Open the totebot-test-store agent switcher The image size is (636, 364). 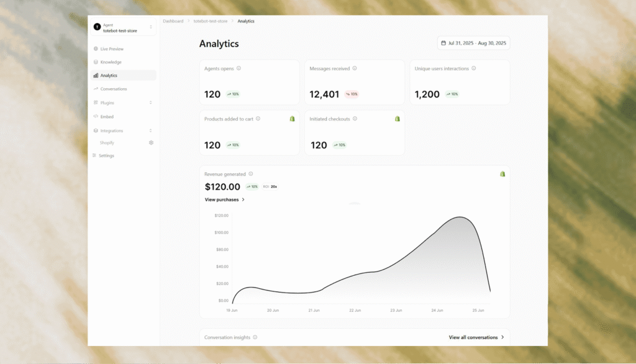[x=122, y=27]
